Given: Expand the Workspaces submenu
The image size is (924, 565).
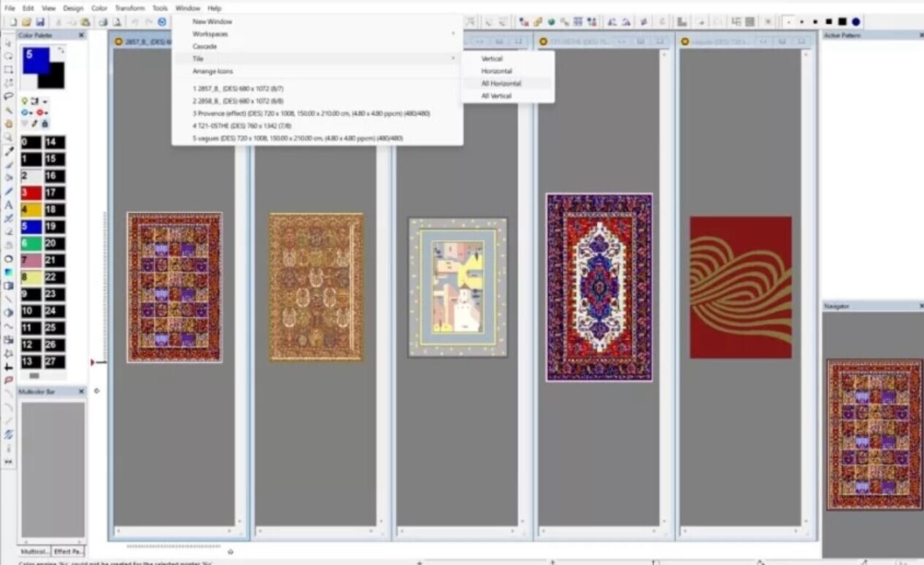Looking at the screenshot, I should point(210,34).
